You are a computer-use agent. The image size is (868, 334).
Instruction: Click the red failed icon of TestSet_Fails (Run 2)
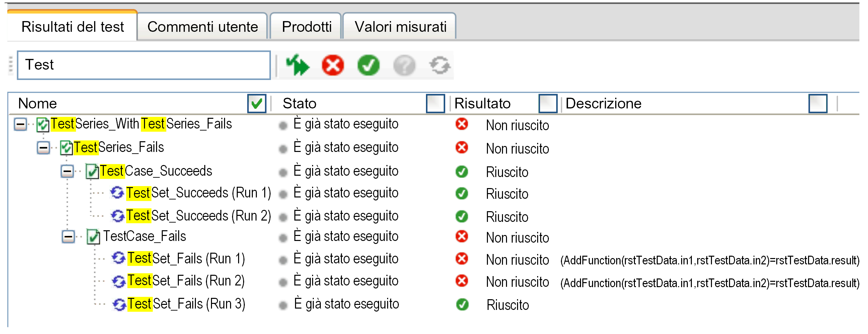click(462, 281)
